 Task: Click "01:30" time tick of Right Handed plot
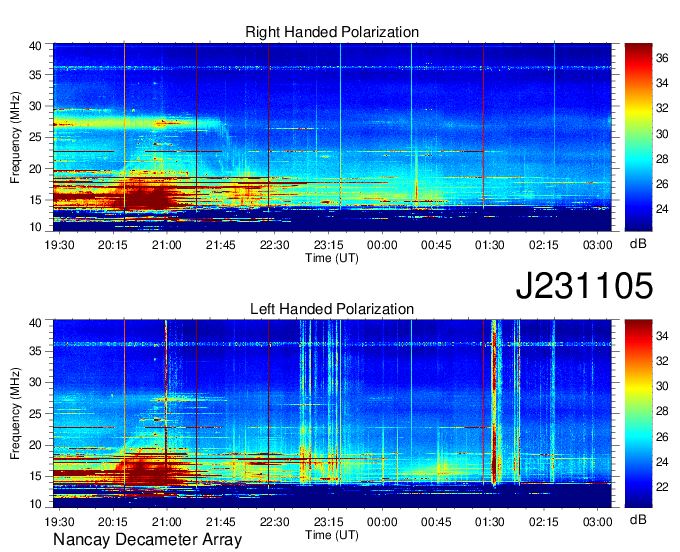(x=490, y=245)
